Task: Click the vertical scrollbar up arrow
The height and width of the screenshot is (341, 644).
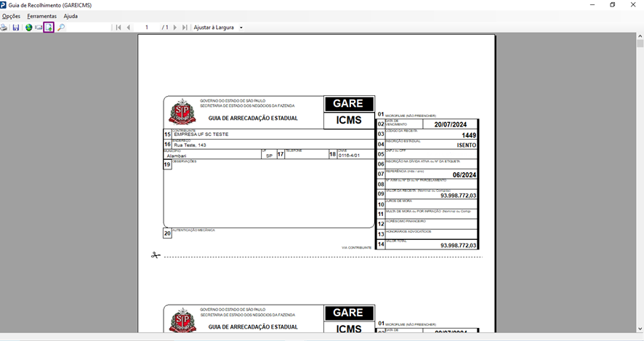Action: tap(640, 36)
